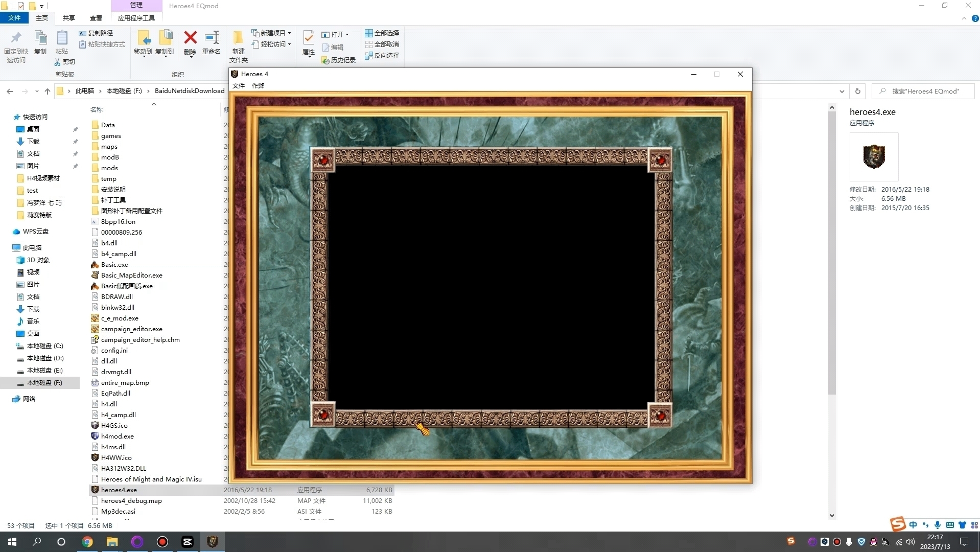The image size is (980, 552).
Task: Select H4视频素材 in Quick access
Action: (43, 178)
